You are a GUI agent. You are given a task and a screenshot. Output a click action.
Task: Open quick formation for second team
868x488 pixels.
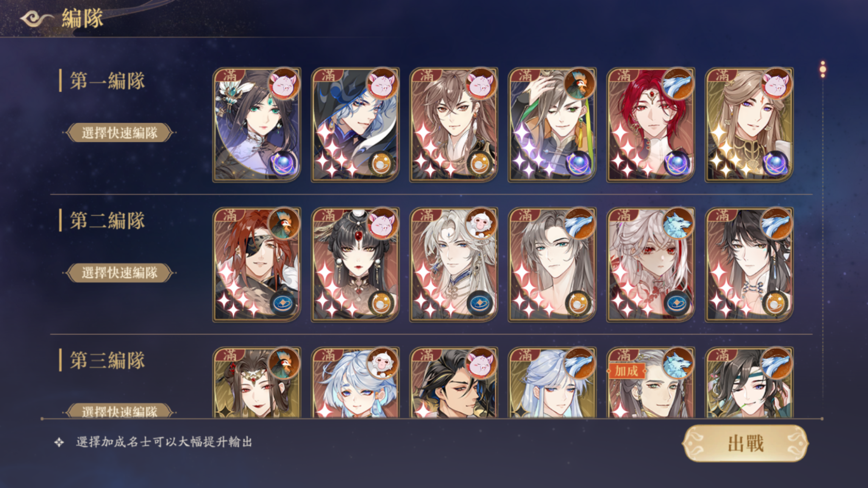tap(120, 272)
